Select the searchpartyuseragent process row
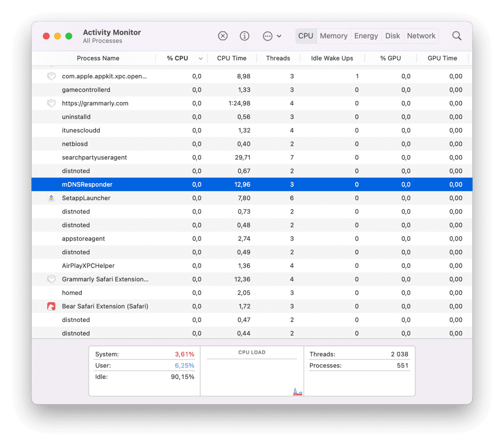 coord(252,158)
